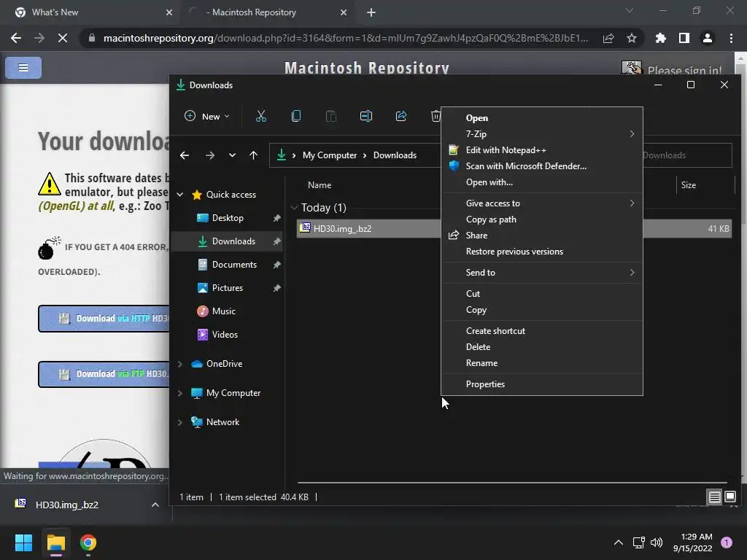Collapse the Quick access tree
This screenshot has width=747, height=560.
180,194
